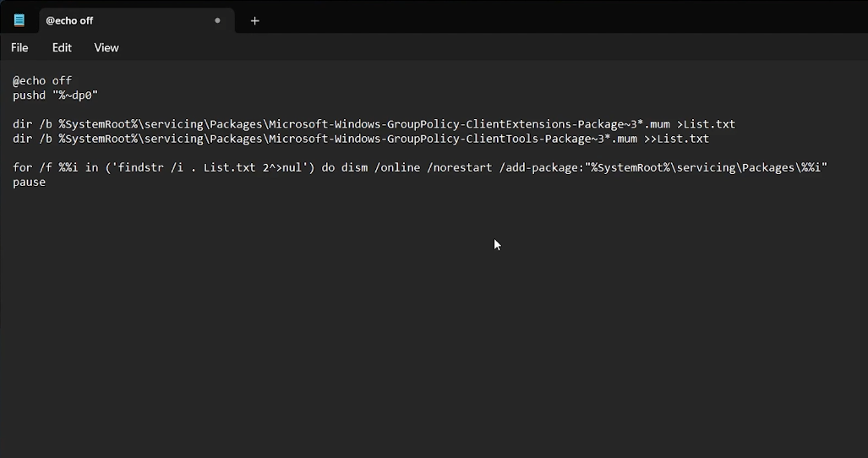868x458 pixels.
Task: Click the 'for /f %%i in' loop line
Action: (419, 167)
